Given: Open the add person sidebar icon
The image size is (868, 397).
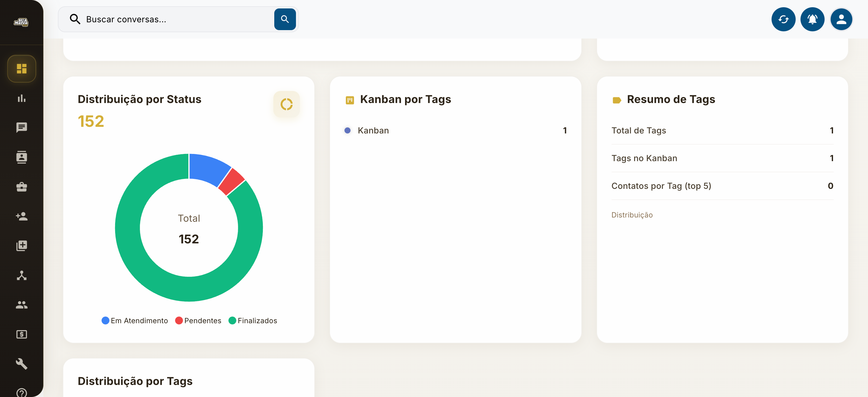Looking at the screenshot, I should coord(22,216).
